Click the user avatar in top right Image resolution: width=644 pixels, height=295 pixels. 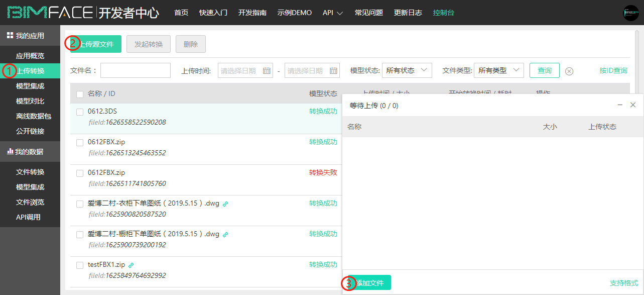click(x=630, y=13)
